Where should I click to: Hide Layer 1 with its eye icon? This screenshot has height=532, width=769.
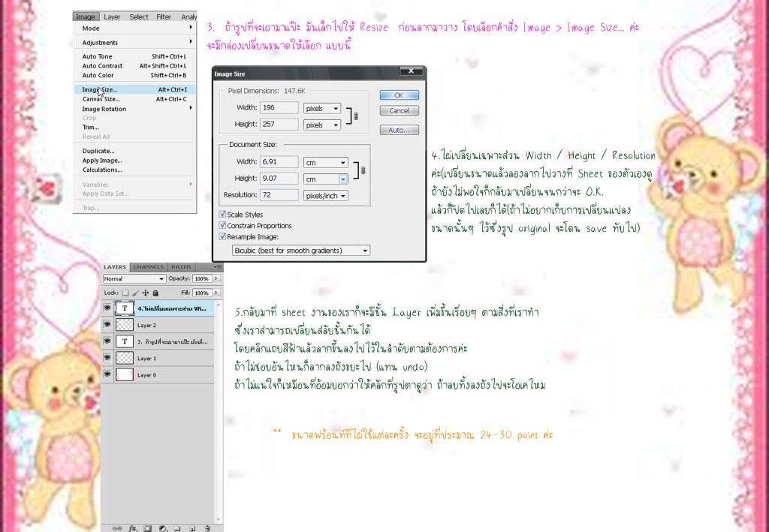(x=107, y=358)
